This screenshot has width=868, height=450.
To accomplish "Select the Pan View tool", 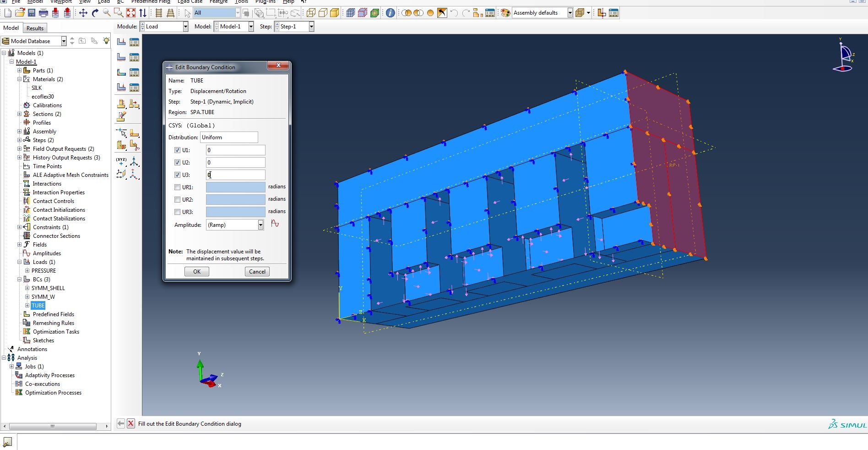I will (83, 13).
